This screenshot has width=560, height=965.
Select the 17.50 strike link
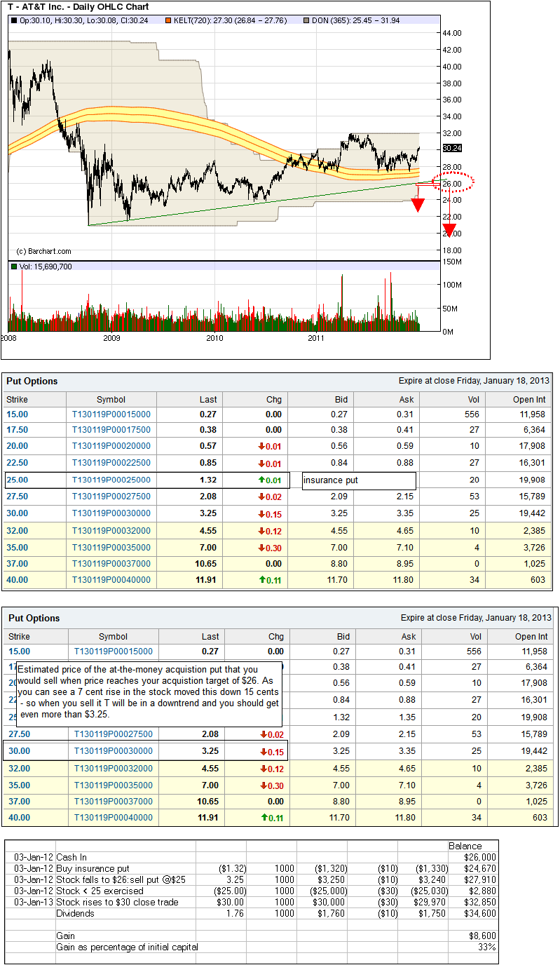click(17, 430)
